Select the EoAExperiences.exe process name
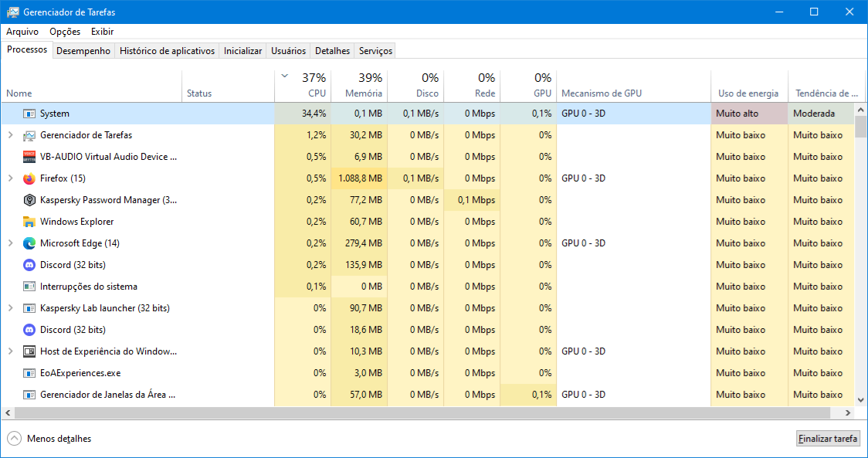868x458 pixels. pos(80,373)
